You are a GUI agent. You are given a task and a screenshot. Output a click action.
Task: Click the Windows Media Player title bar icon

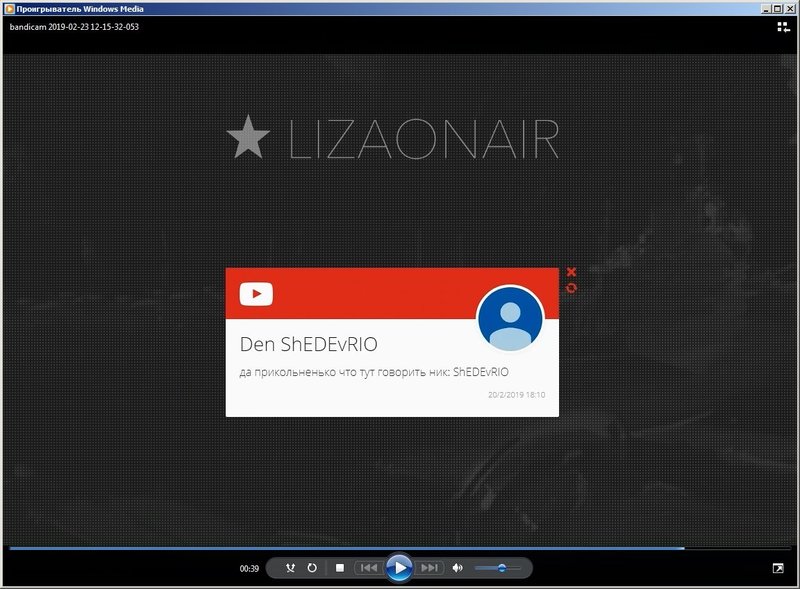[9, 8]
